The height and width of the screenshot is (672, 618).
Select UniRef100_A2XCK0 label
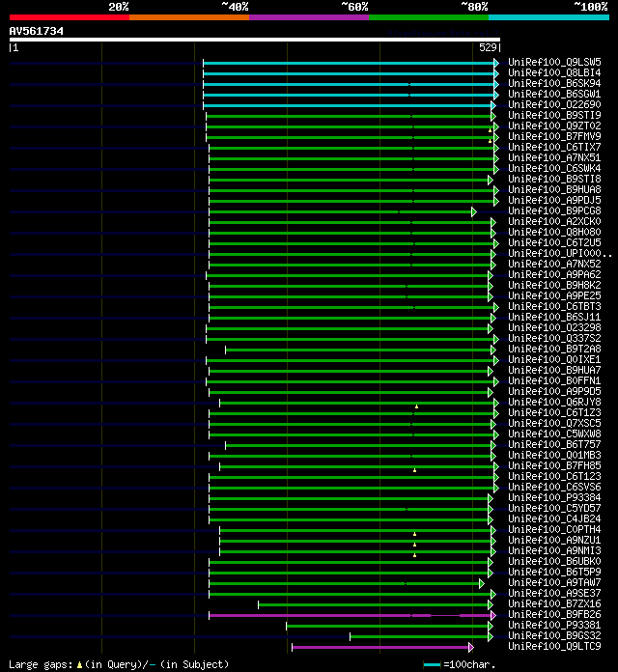click(x=554, y=221)
